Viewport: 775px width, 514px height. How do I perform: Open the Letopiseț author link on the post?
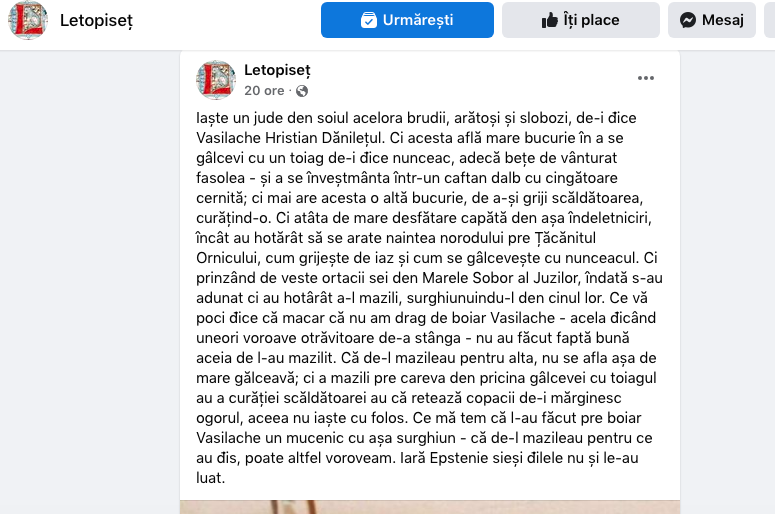(277, 70)
